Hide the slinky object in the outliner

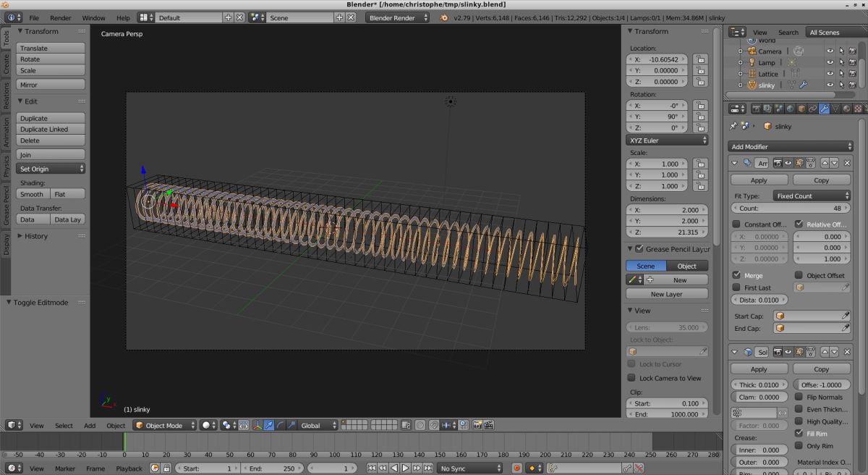(830, 85)
